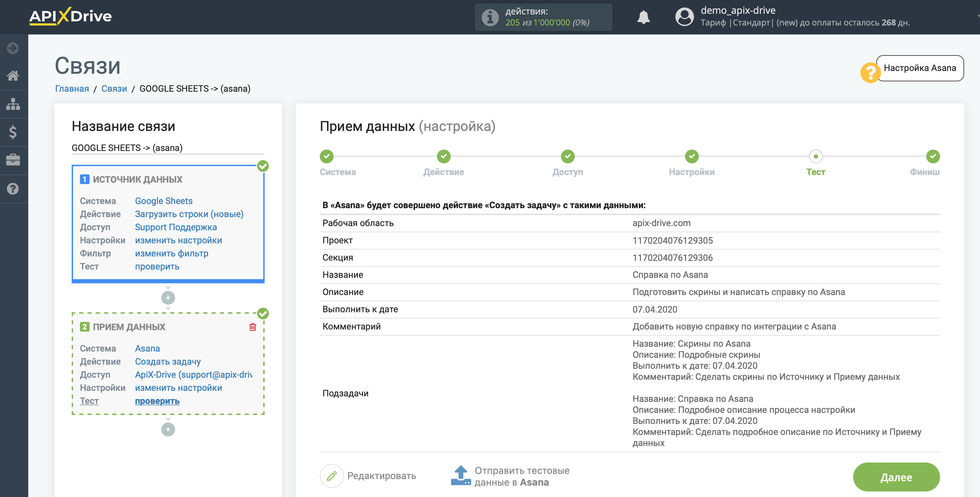Click Загрузить строки (новые) link
The width and height of the screenshot is (980, 497).
coord(189,214)
